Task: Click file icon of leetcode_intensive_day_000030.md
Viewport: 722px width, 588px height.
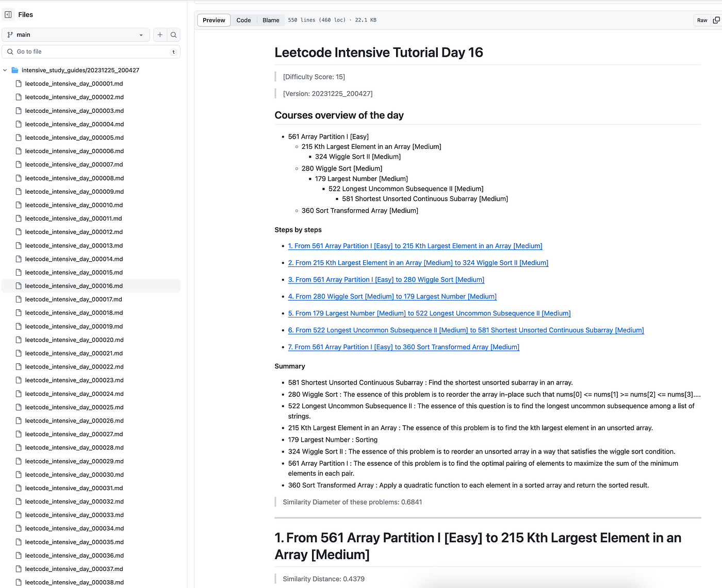Action: 19,475
